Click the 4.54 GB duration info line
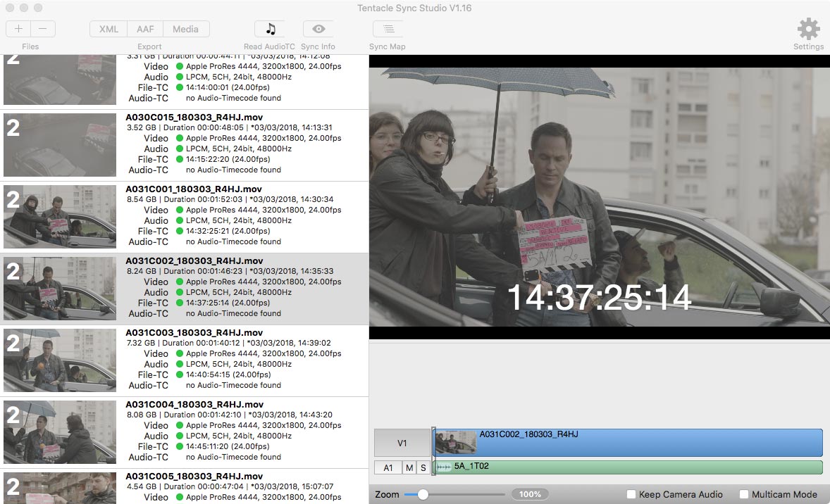 230,487
